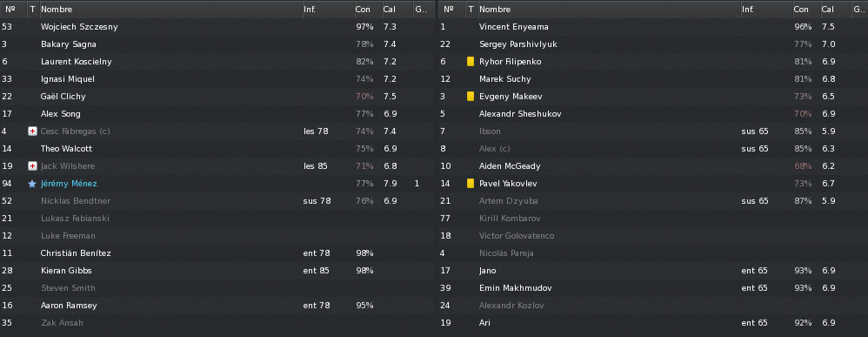Image resolution: width=868 pixels, height=337 pixels.
Task: Click yellow card icon for Pavel Yakovlev
Action: 471,184
